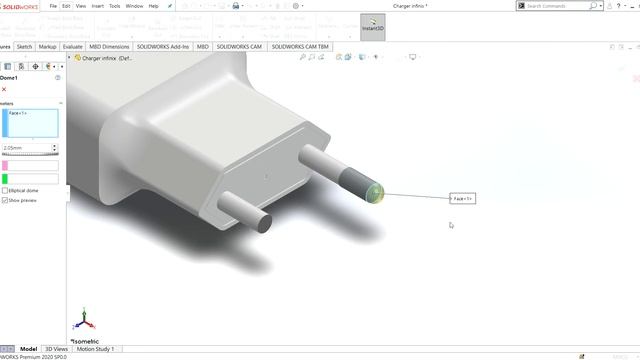Select the Motion Study 1 tab
The height and width of the screenshot is (360, 640).
coord(96,349)
